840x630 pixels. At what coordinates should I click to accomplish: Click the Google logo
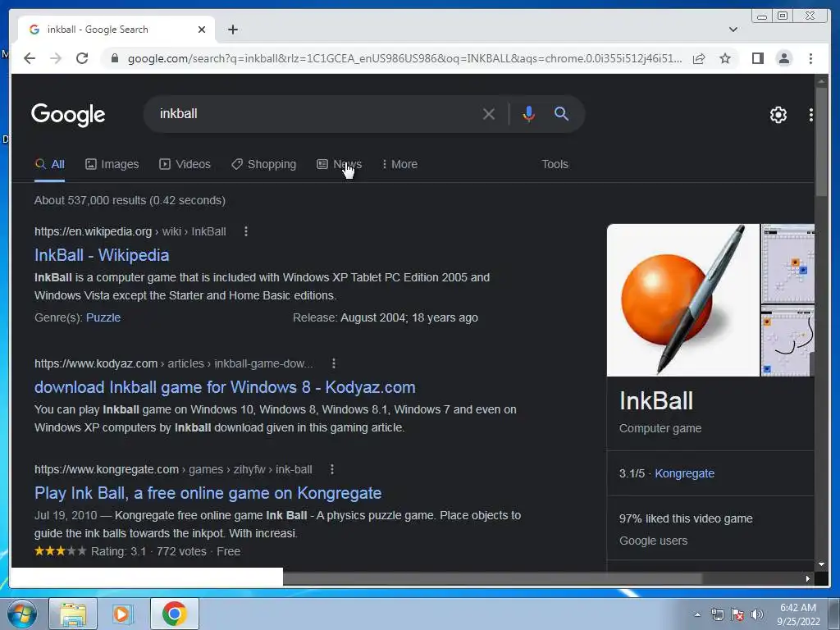click(x=68, y=114)
